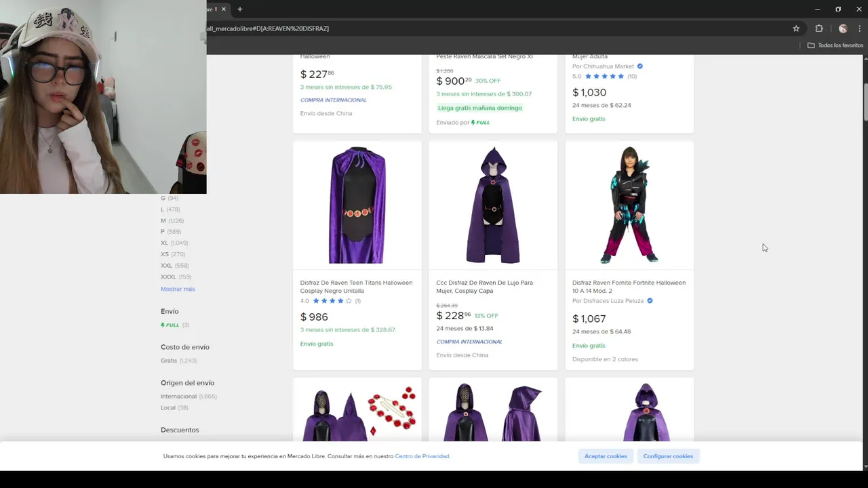Open Raven Teen Titans costume thumbnail
Viewport: 868px width, 488px height.
pyautogui.click(x=357, y=205)
